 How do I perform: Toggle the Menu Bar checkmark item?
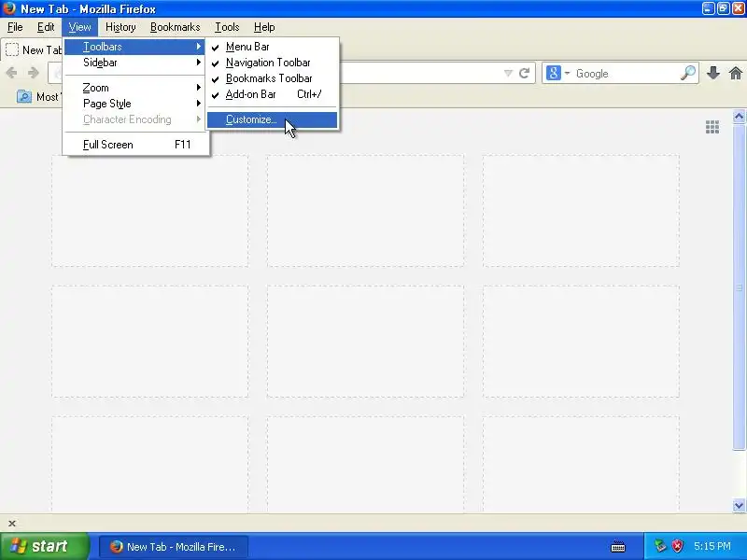[x=272, y=47]
